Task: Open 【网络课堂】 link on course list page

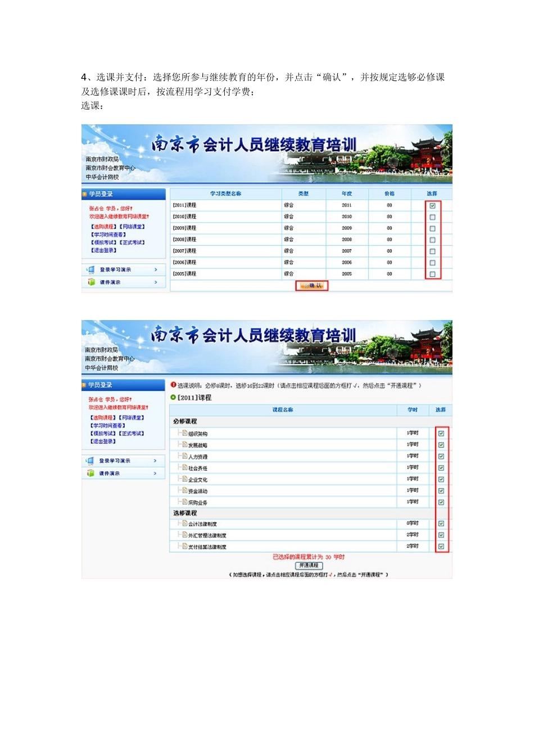Action: (x=132, y=418)
